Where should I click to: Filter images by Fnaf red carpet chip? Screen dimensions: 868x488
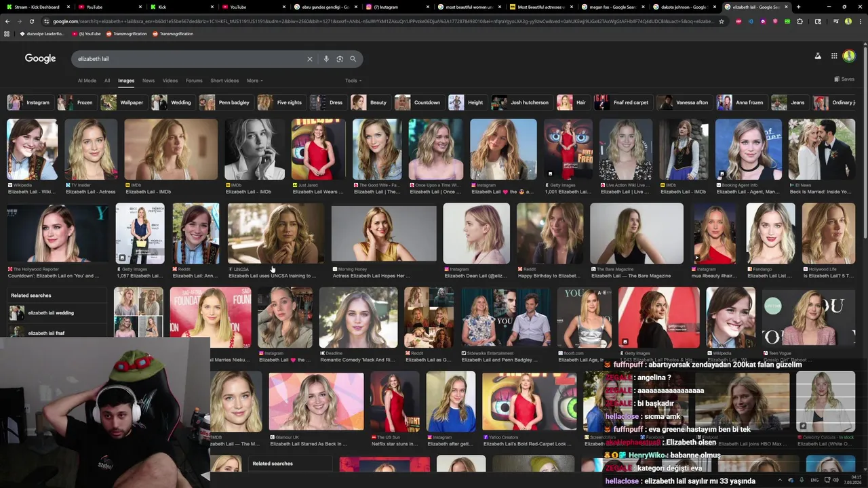tap(623, 102)
